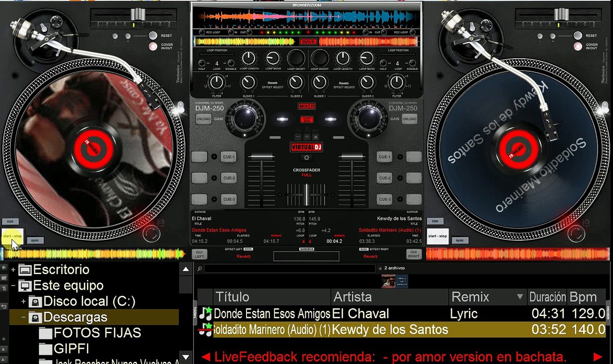
Task: Click right deck loop IN button
Action: [x=365, y=32]
